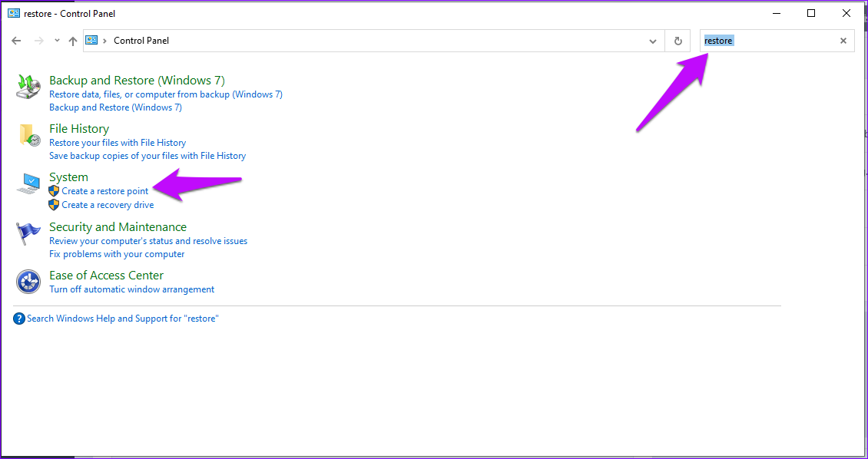Open Create a restore point
Image resolution: width=868 pixels, height=459 pixels.
[105, 191]
